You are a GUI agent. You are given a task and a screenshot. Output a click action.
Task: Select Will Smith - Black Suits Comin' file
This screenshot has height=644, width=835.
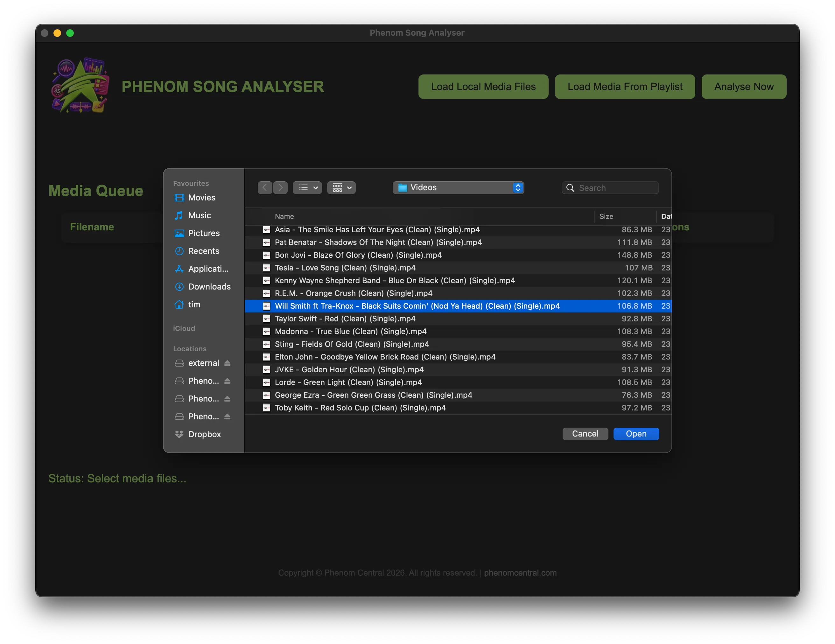click(x=458, y=306)
